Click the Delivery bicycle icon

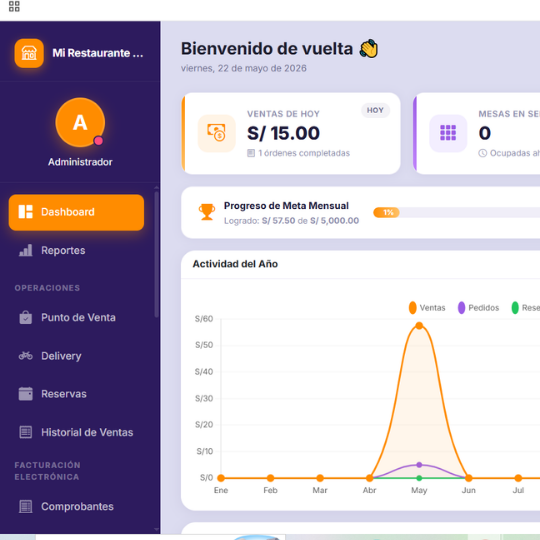(25, 355)
